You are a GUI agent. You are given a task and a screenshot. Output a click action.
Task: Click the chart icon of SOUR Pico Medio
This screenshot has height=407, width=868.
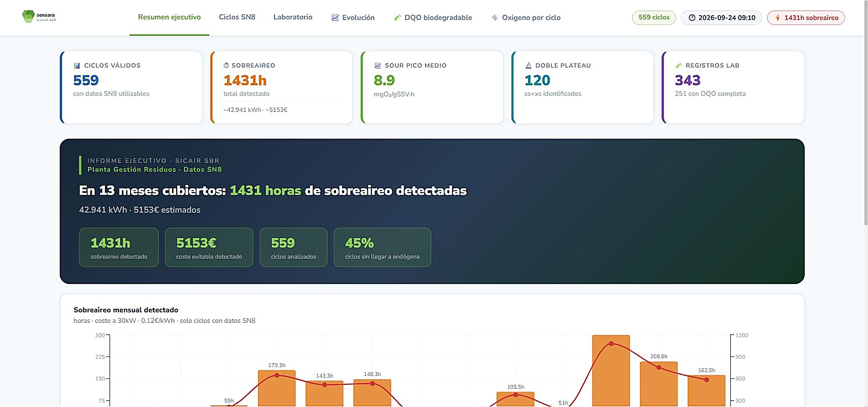click(378, 65)
